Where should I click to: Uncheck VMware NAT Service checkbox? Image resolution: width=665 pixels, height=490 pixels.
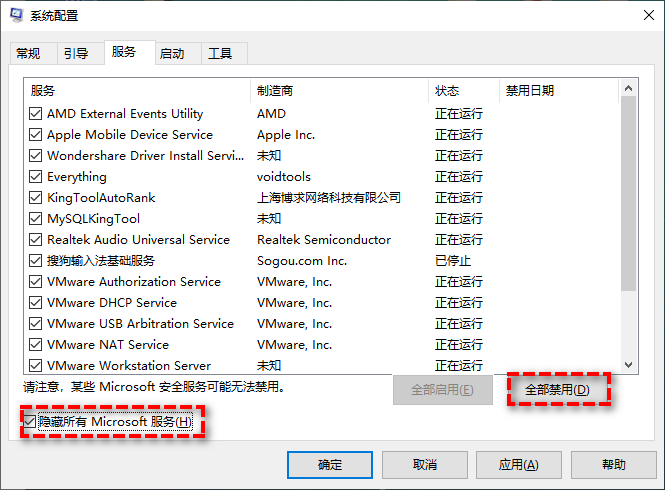pos(36,344)
